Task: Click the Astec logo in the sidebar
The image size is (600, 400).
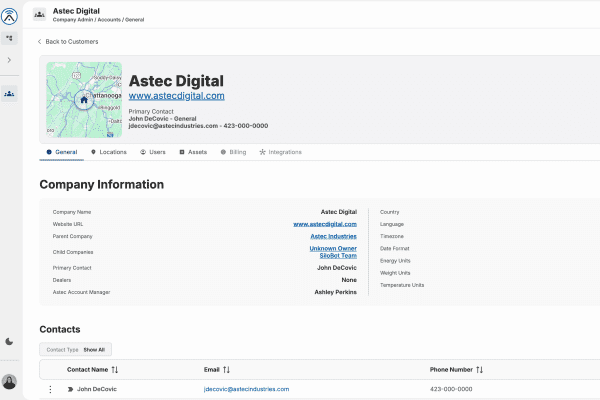Action: (x=10, y=14)
